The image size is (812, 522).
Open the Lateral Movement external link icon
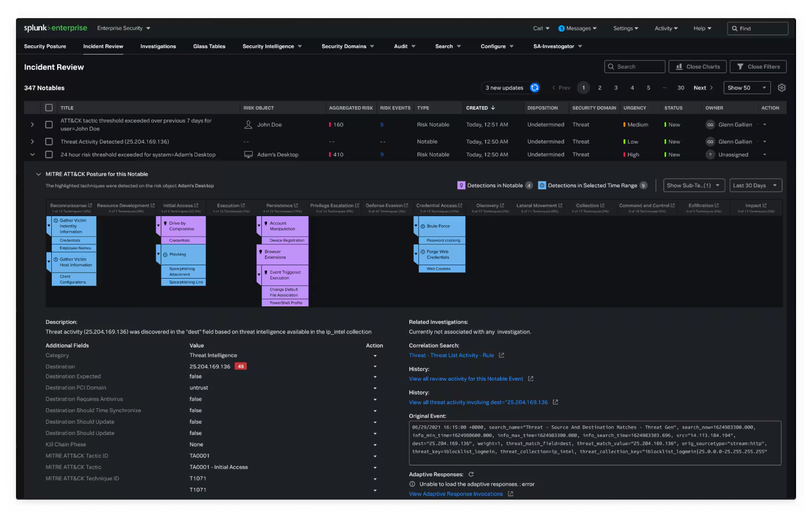[x=560, y=205]
